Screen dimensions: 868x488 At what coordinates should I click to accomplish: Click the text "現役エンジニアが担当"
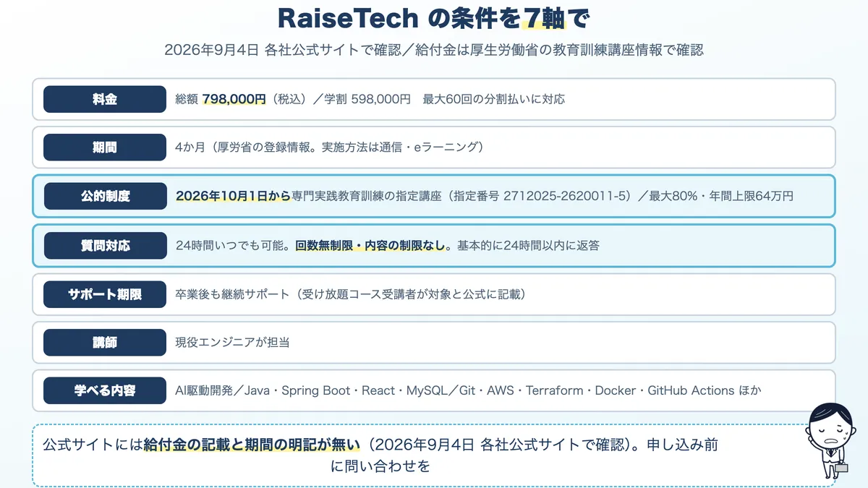pos(232,343)
